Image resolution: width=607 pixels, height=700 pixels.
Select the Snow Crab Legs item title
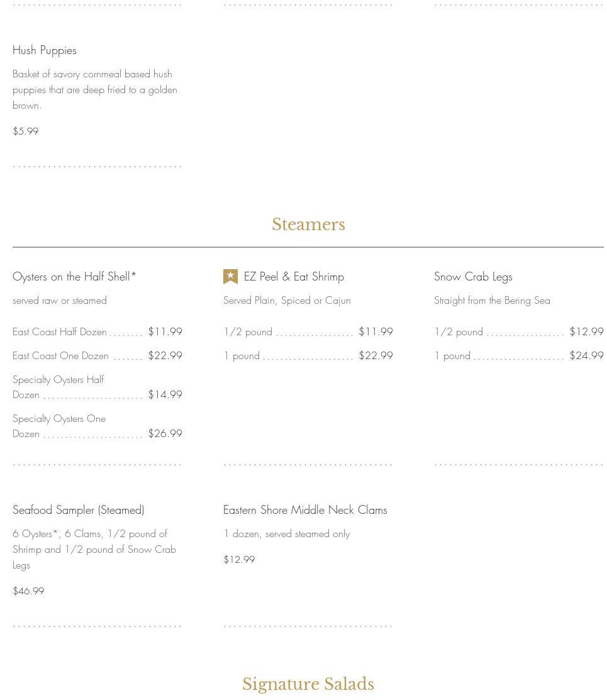473,277
